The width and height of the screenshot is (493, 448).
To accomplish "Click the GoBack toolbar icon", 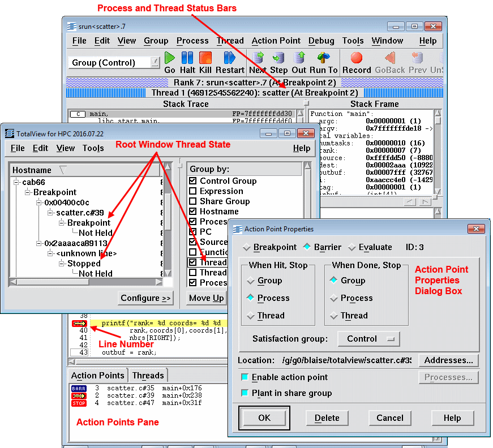I will pyautogui.click(x=390, y=58).
